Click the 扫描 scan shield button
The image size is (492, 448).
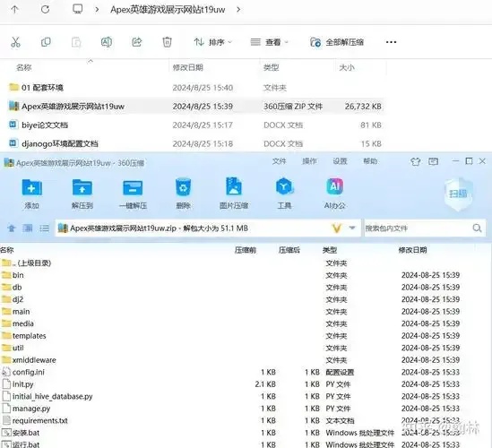(458, 194)
